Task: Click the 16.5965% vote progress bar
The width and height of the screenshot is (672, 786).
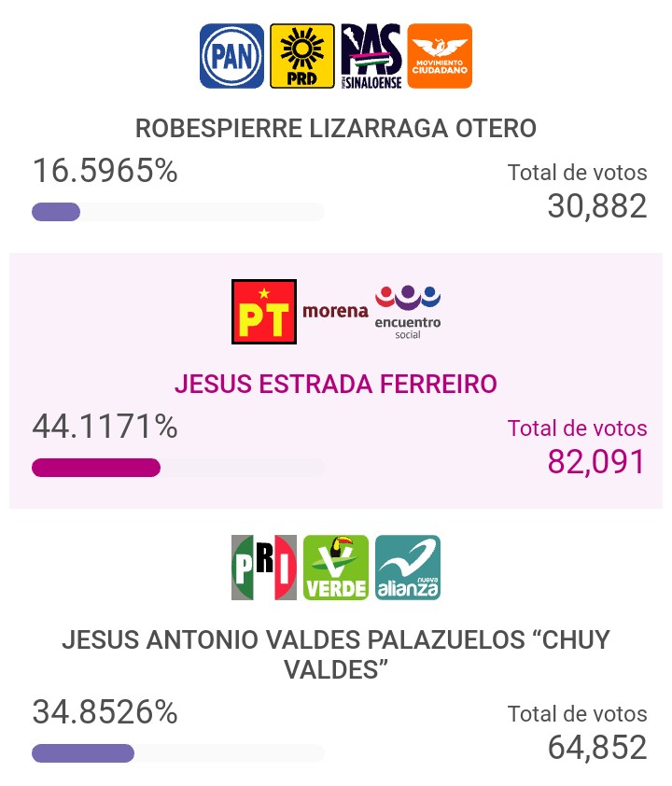Action: coord(177,212)
